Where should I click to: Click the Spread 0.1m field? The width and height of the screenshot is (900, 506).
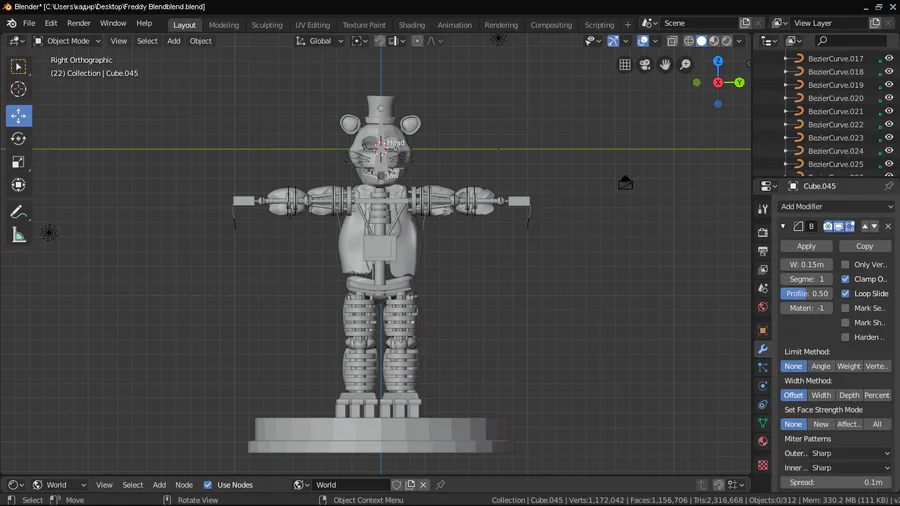[836, 482]
